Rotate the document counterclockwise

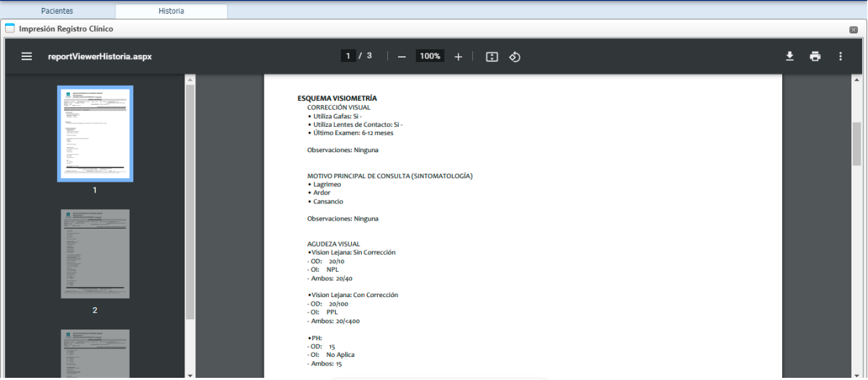click(515, 56)
